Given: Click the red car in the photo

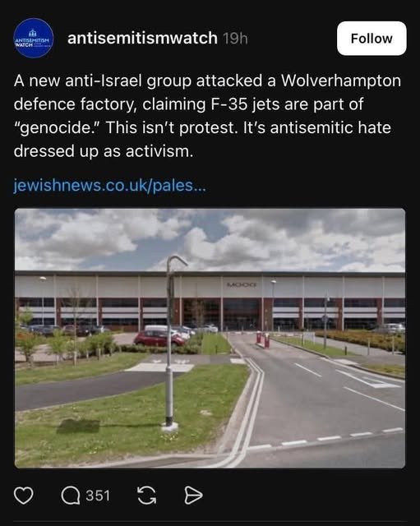Looking at the screenshot, I should tap(159, 338).
